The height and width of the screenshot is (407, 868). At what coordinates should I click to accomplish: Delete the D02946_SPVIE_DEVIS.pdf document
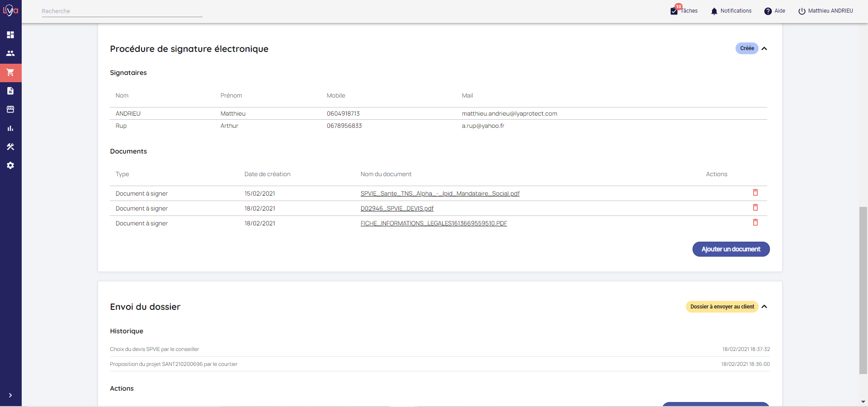tap(755, 208)
